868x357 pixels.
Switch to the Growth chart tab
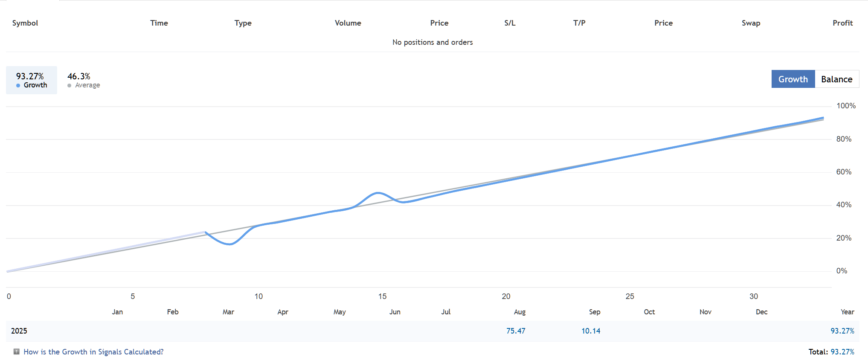[793, 79]
